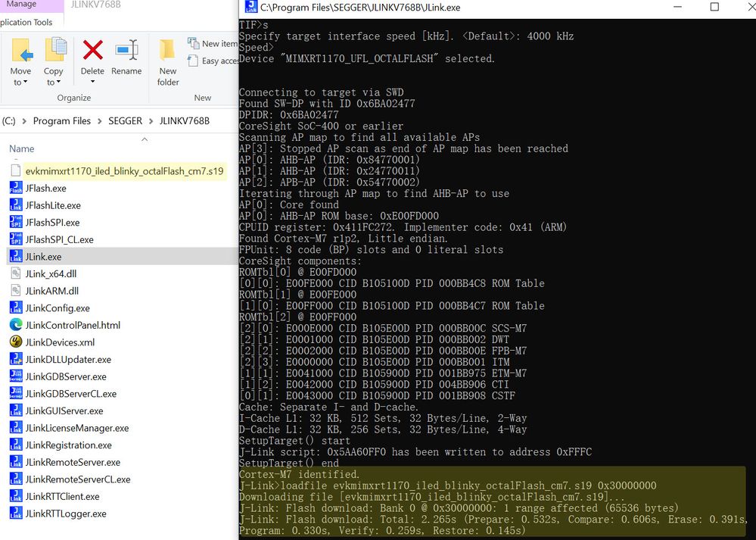
Task: Select the JLinkLicenseManager.exe file icon
Action: coord(16,428)
